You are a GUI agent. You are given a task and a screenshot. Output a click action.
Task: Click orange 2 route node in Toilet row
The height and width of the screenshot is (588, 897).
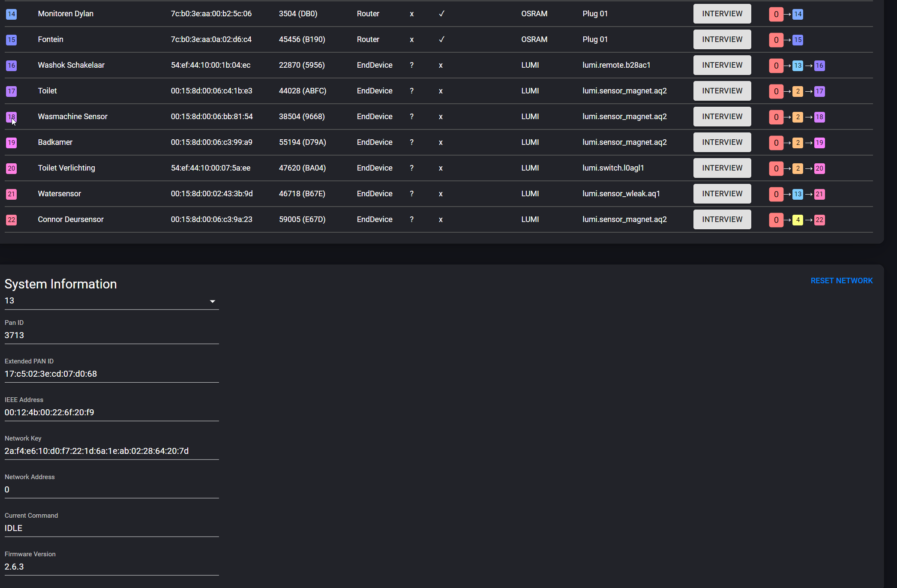[798, 91]
